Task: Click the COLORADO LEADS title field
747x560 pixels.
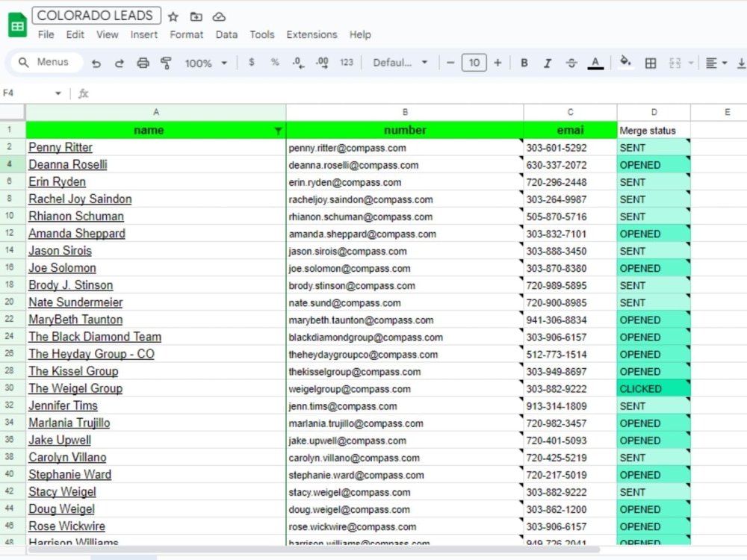Action: pos(96,15)
